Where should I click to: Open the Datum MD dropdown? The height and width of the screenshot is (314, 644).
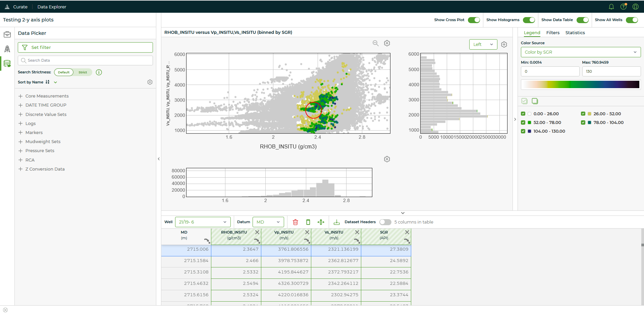pyautogui.click(x=268, y=222)
